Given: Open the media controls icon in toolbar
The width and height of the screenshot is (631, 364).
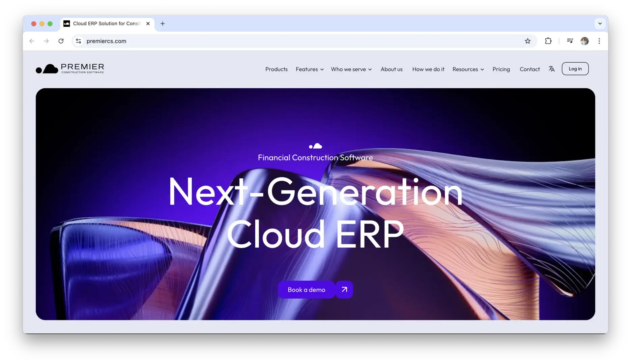Looking at the screenshot, I should click(x=570, y=41).
